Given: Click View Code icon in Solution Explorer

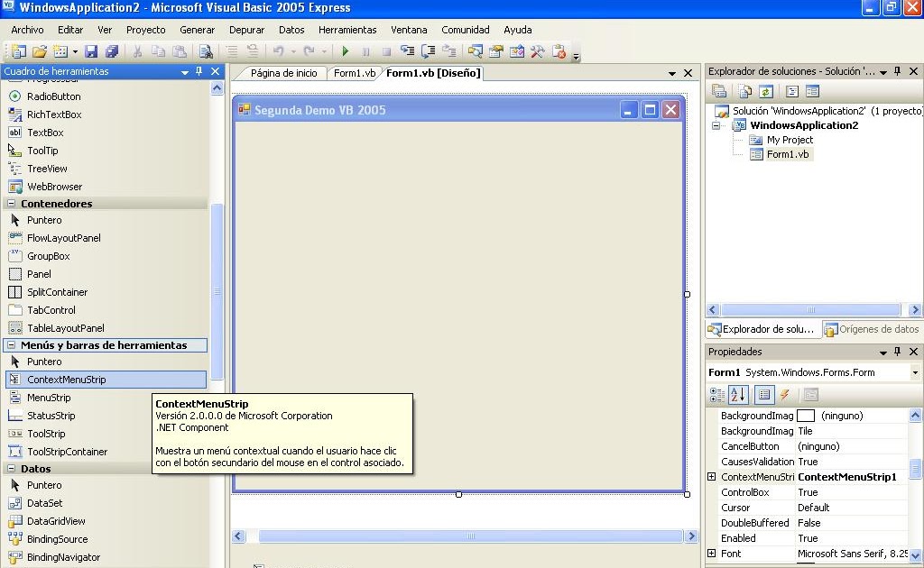Looking at the screenshot, I should [x=792, y=91].
